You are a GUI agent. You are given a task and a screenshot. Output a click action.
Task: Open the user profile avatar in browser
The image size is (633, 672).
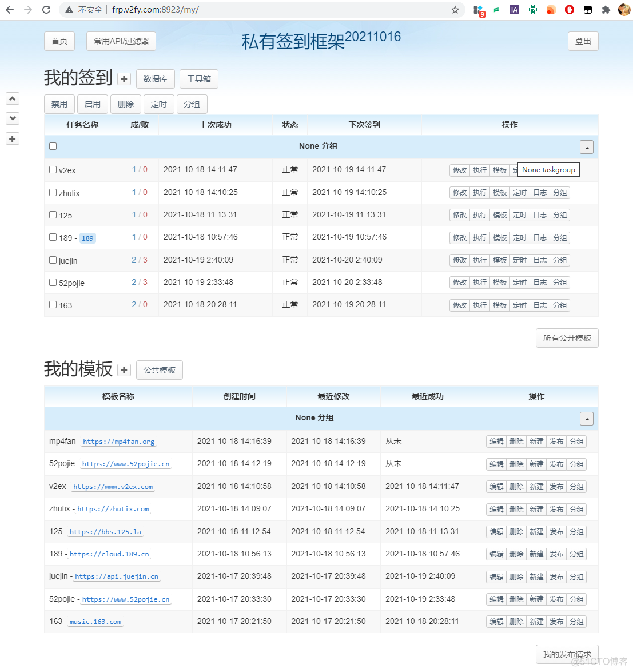tap(624, 9)
